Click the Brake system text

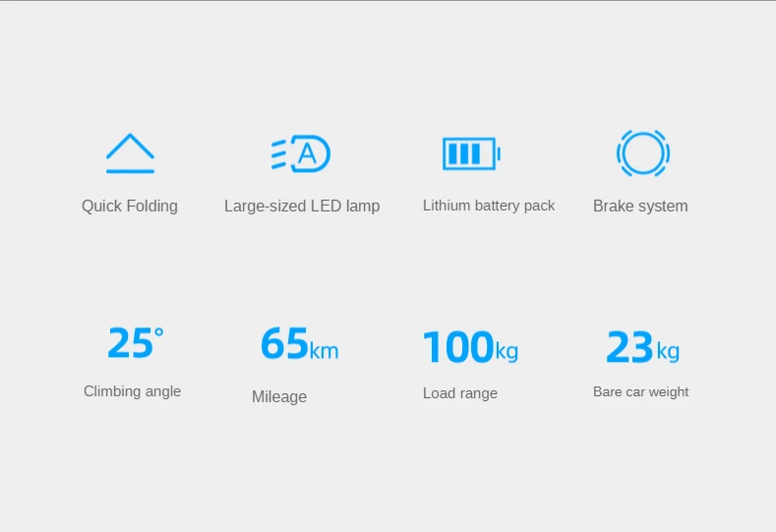[640, 206]
